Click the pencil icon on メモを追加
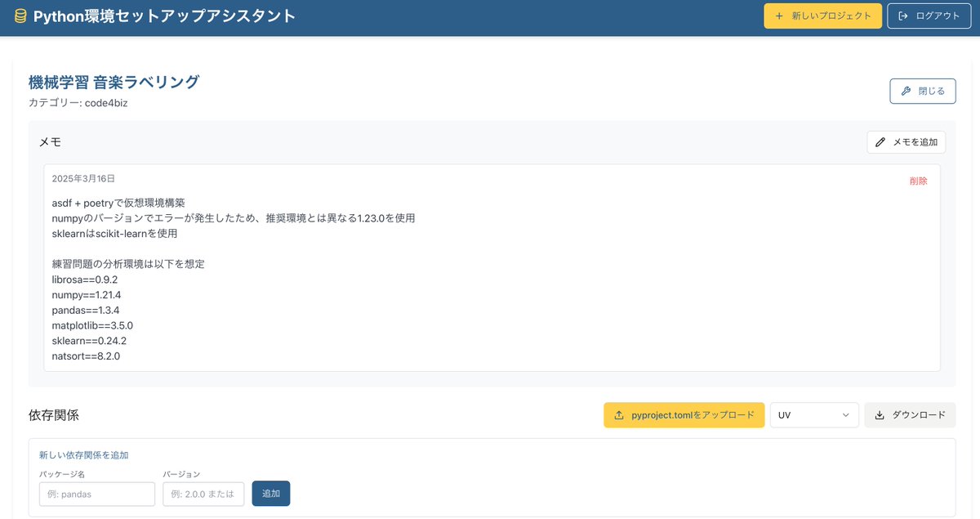Screen dimensions: 980x519 point(880,142)
